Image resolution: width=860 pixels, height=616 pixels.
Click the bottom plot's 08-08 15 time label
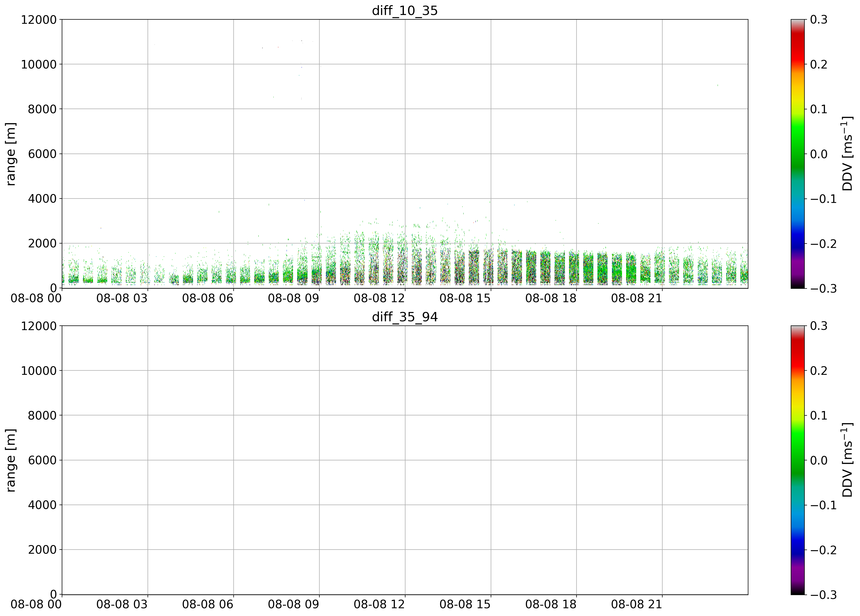pyautogui.click(x=465, y=605)
